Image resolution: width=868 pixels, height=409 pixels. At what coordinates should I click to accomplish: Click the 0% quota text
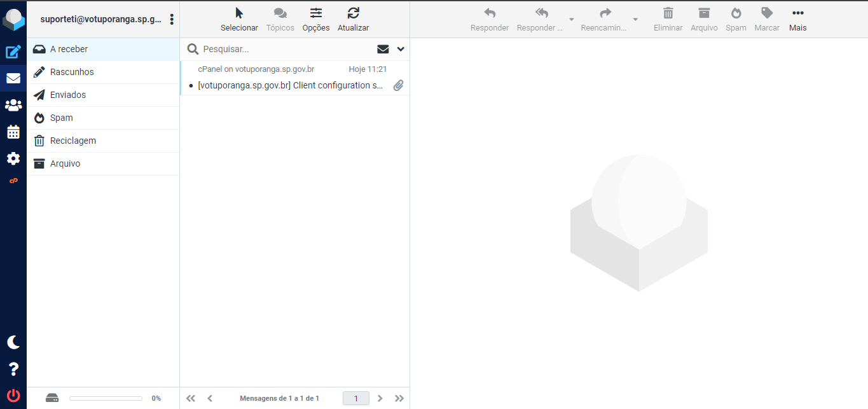[156, 398]
